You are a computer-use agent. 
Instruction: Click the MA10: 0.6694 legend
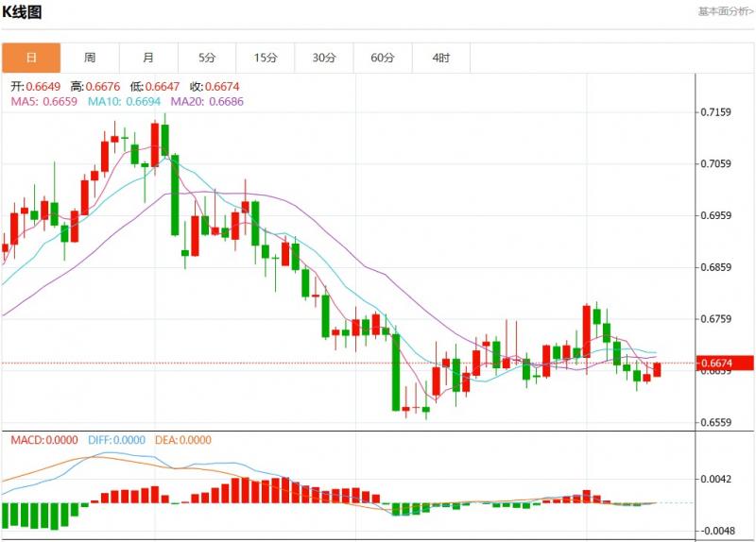tap(124, 102)
